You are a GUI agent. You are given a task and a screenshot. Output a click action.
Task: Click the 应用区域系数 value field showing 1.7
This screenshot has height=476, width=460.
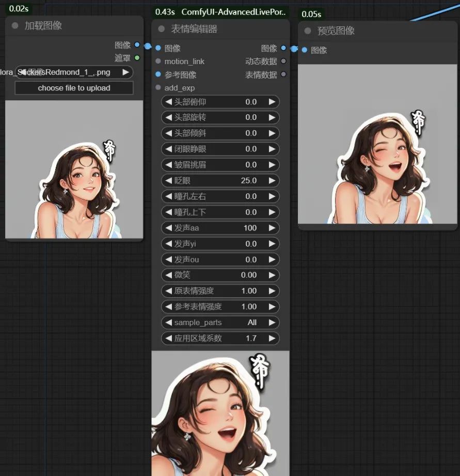click(220, 338)
